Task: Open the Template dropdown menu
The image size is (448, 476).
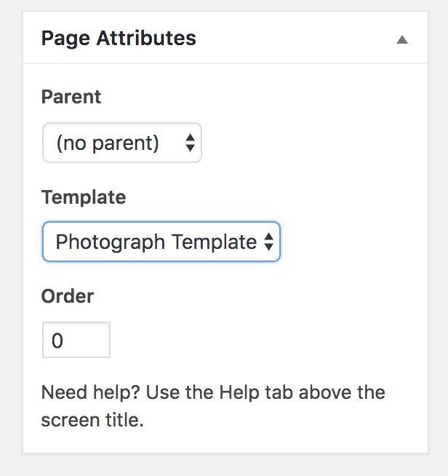Action: point(161,242)
